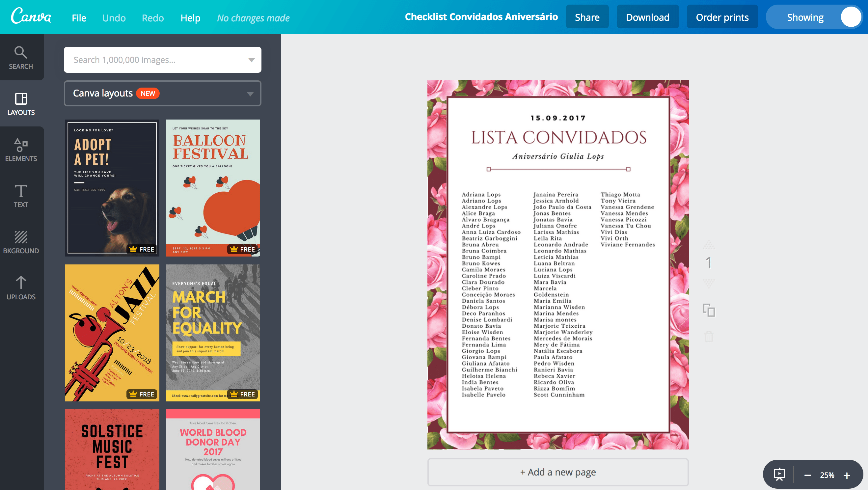Delete page with trash icon

tap(709, 336)
